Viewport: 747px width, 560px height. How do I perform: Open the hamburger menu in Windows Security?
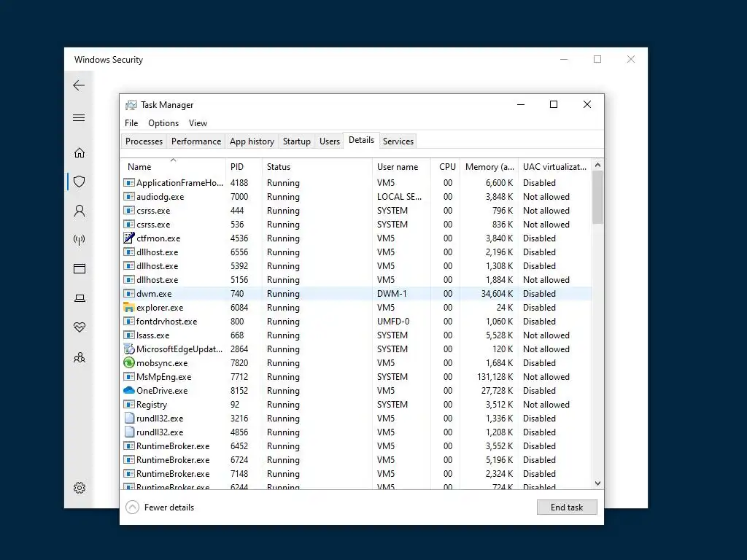[x=79, y=117]
